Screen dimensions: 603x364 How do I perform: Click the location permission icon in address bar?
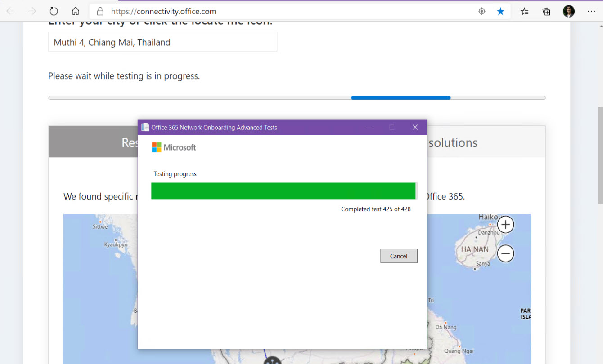tap(481, 12)
